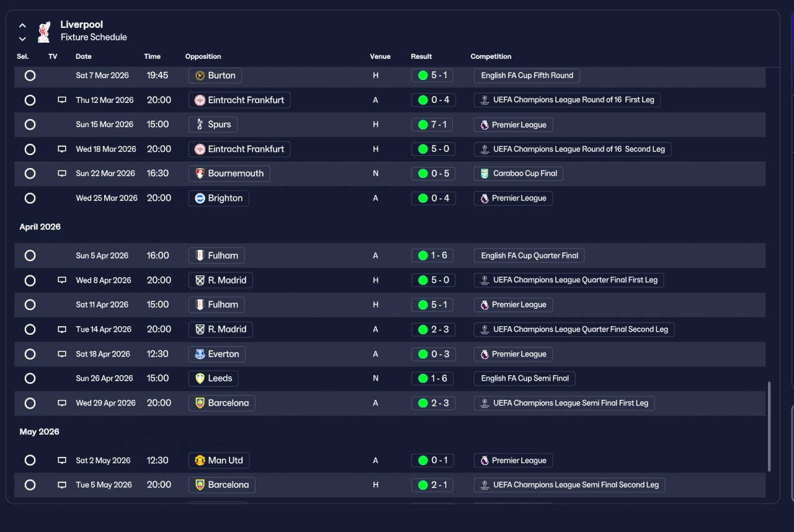This screenshot has width=794, height=532.
Task: Open the 0 - 1 result versus Man Utd
Action: pos(432,460)
